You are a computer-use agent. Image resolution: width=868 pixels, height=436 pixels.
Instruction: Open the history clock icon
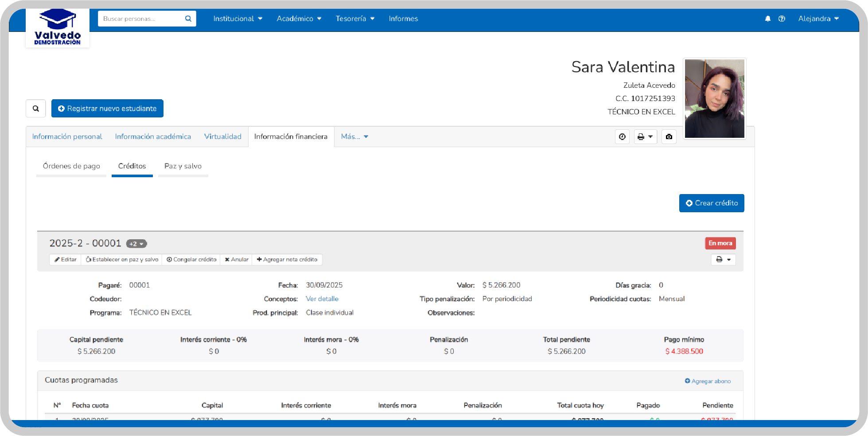click(622, 137)
